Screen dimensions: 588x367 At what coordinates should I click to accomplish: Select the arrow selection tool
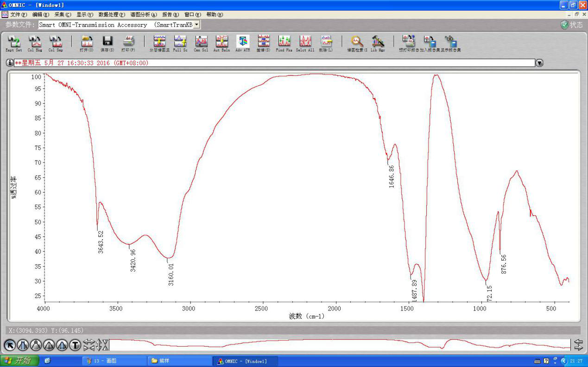pos(10,345)
